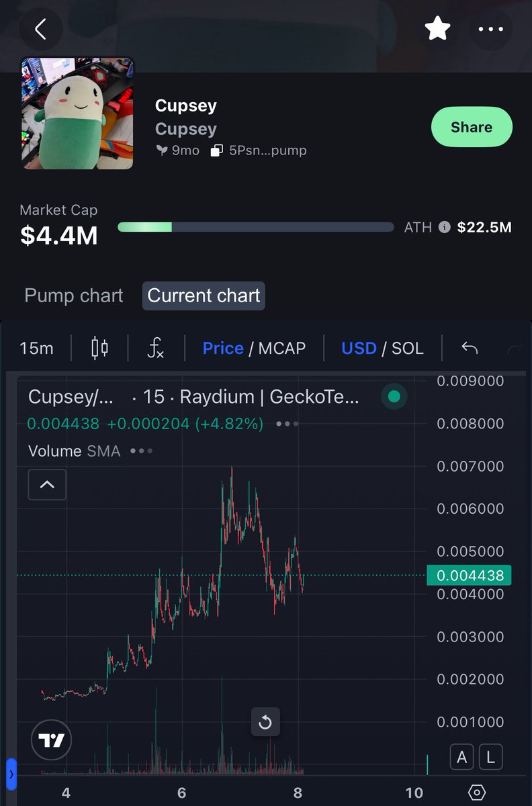Reset the chart view with circular arrow
Image resolution: width=532 pixels, height=806 pixels.
pos(265,722)
